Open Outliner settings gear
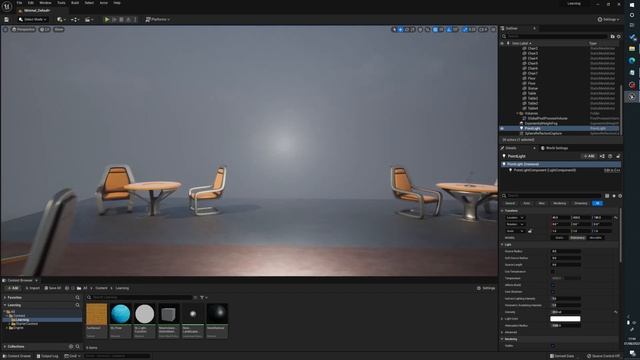 (x=619, y=36)
